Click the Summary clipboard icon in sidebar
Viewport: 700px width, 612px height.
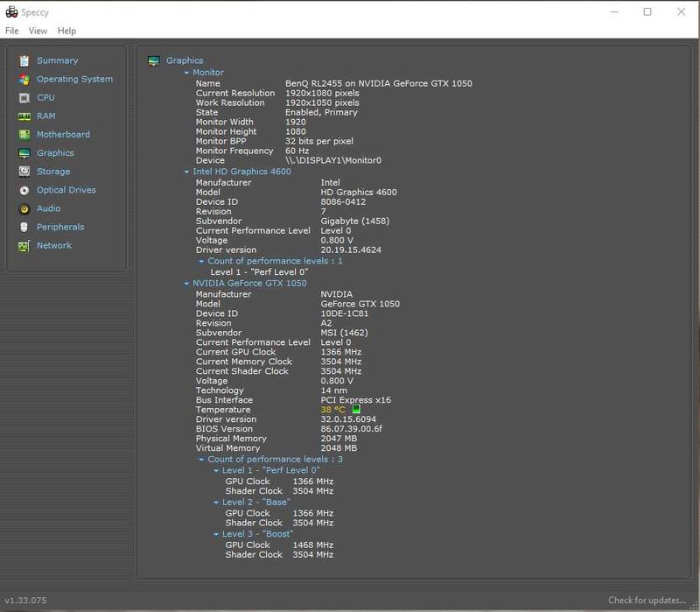(x=24, y=60)
